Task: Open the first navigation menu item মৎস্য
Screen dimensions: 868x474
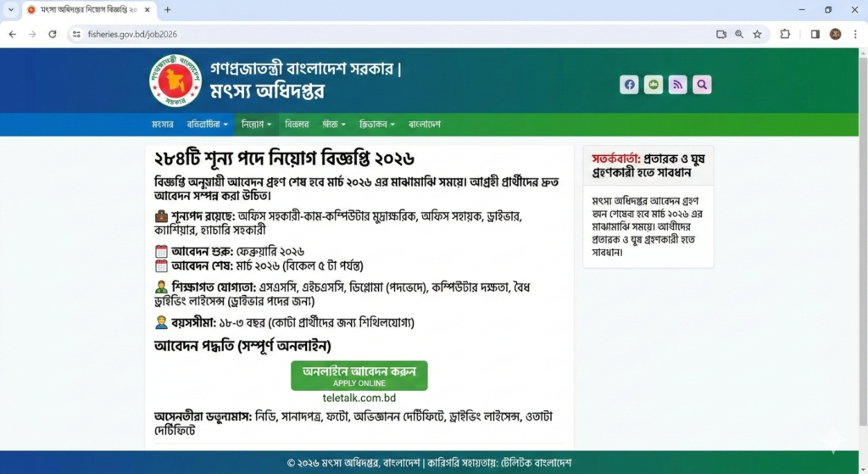Action: [x=163, y=125]
